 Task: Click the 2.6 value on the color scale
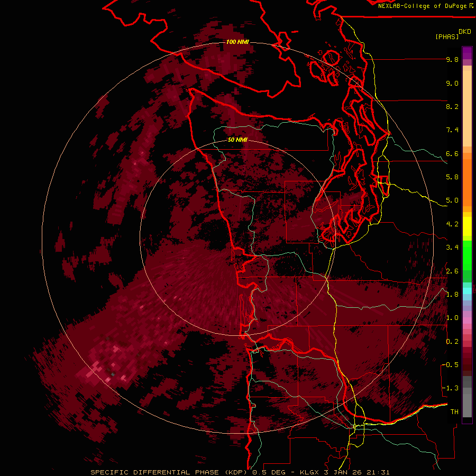point(452,271)
